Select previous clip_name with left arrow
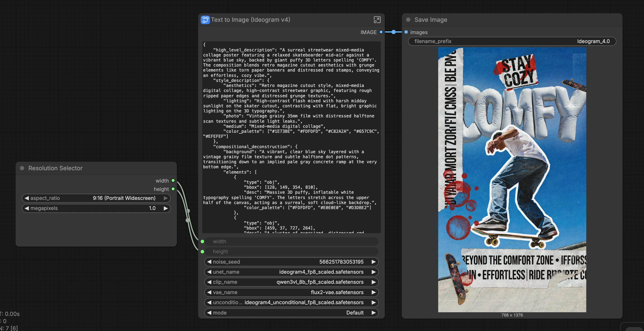Image resolution: width=644 pixels, height=331 pixels. coord(209,282)
